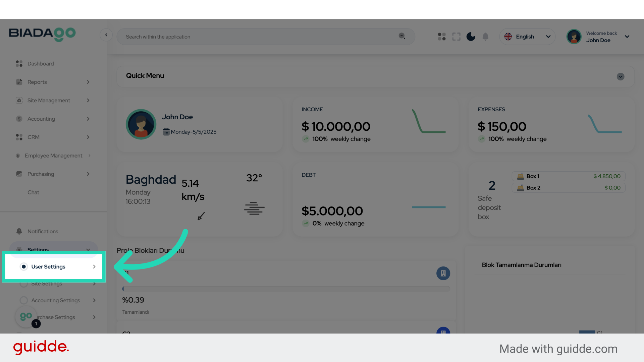Focus the application search field
This screenshot has height=362, width=644.
(x=258, y=37)
